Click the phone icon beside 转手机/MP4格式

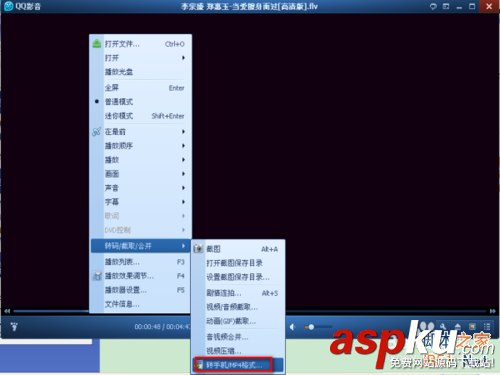click(199, 365)
